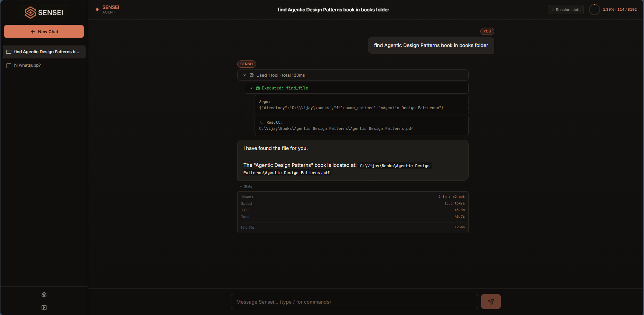Click the Args JSON block
644x315 pixels.
click(x=361, y=105)
